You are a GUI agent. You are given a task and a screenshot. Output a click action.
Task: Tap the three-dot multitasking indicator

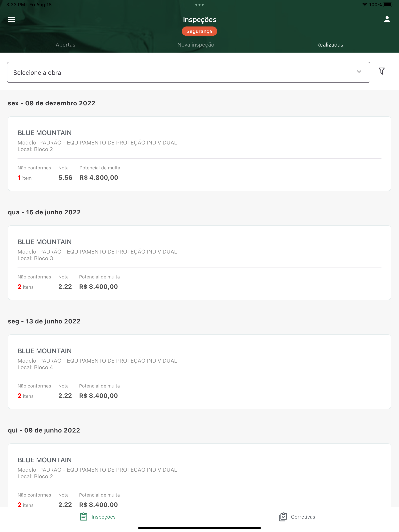199,4
